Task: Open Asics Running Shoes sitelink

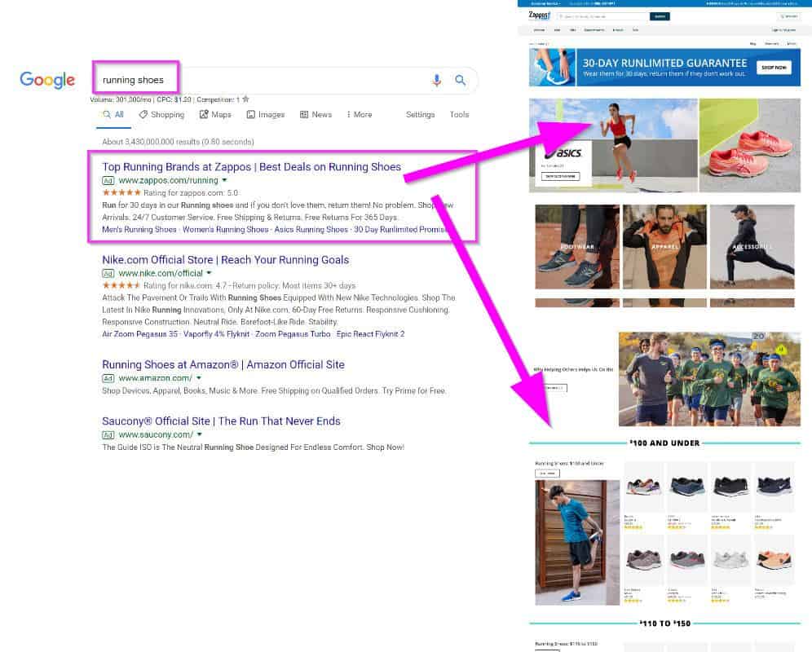Action: click(311, 229)
